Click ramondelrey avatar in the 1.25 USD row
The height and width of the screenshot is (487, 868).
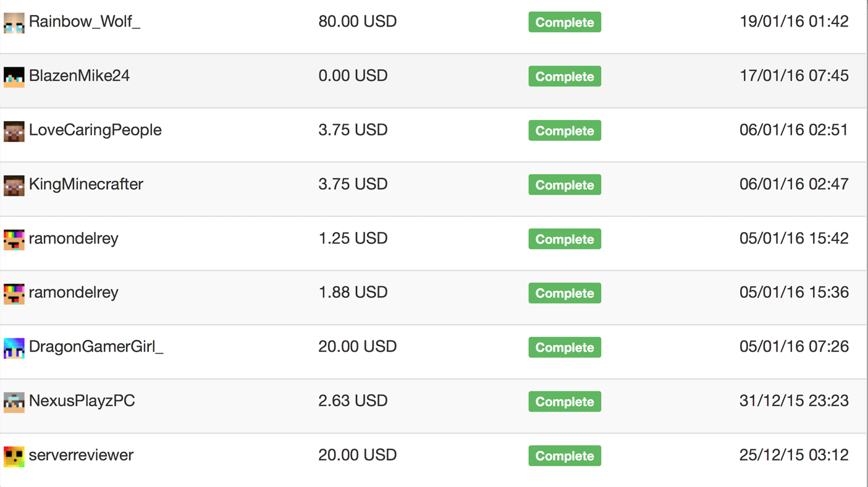(14, 239)
